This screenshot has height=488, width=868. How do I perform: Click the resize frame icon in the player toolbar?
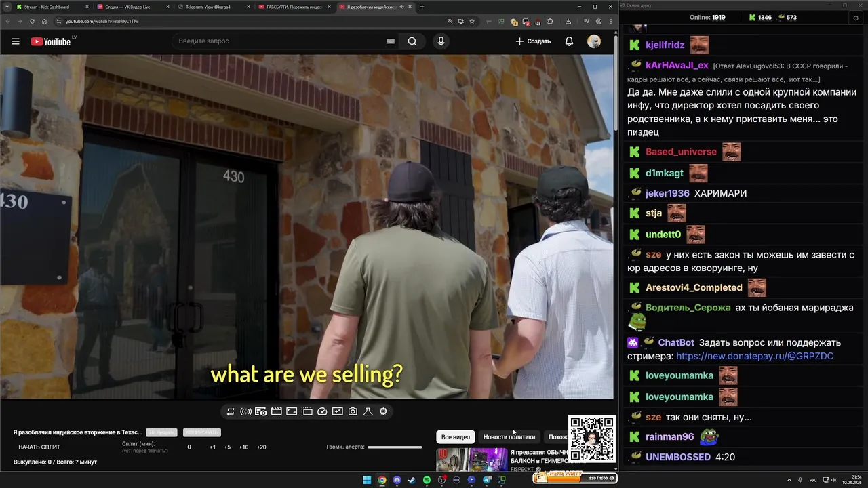(292, 411)
